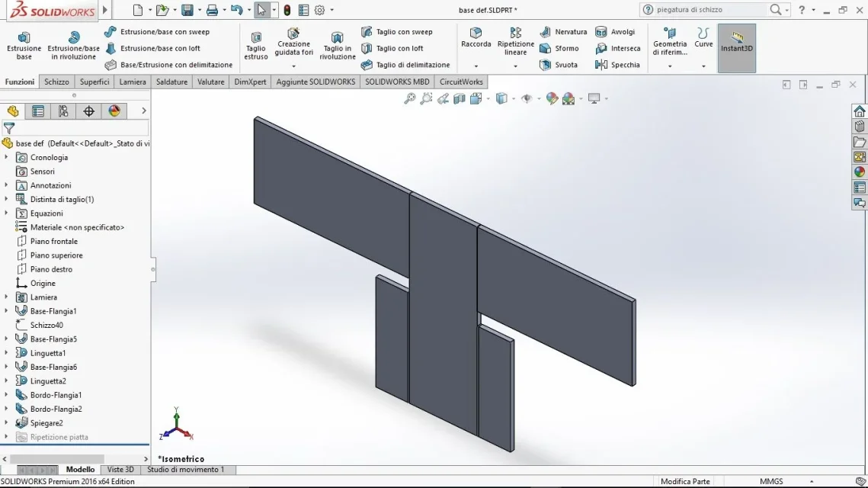Image resolution: width=868 pixels, height=488 pixels.
Task: Open the edit appearance color sphere icon
Action: 552,98
